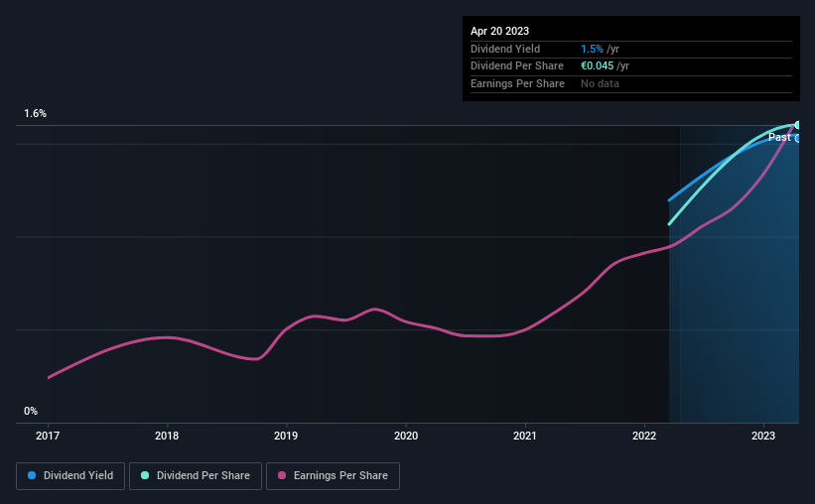The width and height of the screenshot is (815, 504).
Task: Click the blue Dividend Yield legend dot
Action: tap(32, 475)
